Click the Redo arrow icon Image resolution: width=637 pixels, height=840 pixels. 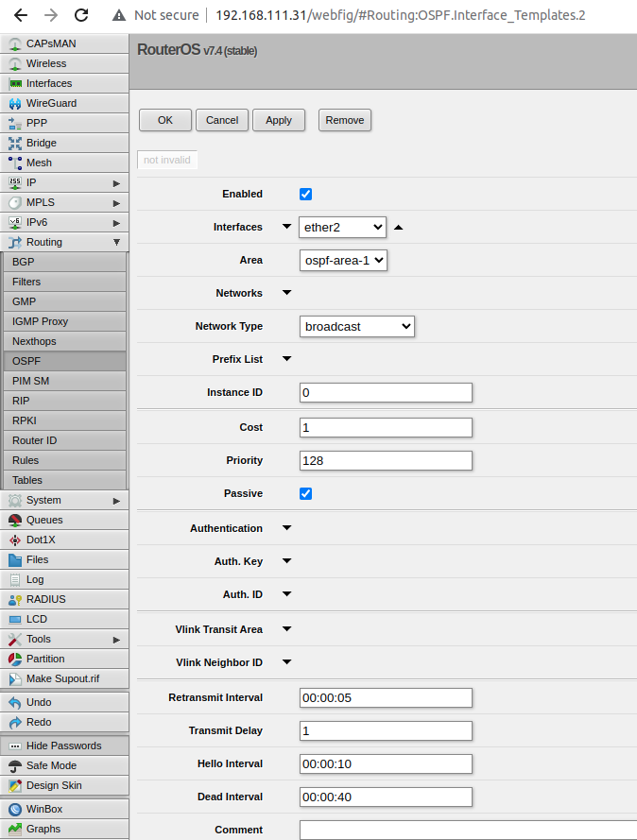15,722
